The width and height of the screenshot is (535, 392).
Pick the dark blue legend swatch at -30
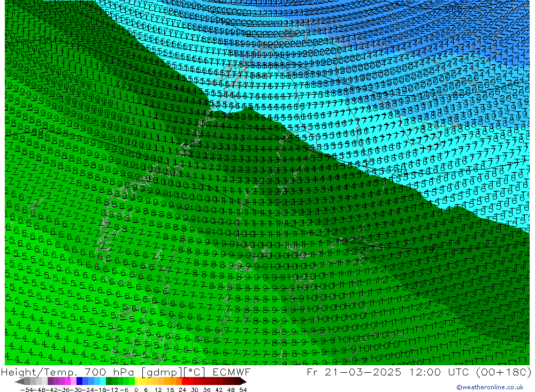tap(80, 381)
